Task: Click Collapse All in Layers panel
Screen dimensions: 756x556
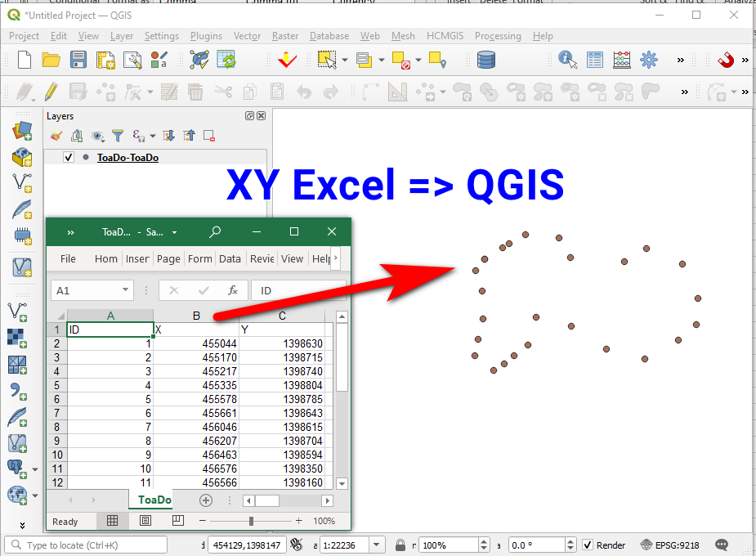Action: tap(189, 136)
